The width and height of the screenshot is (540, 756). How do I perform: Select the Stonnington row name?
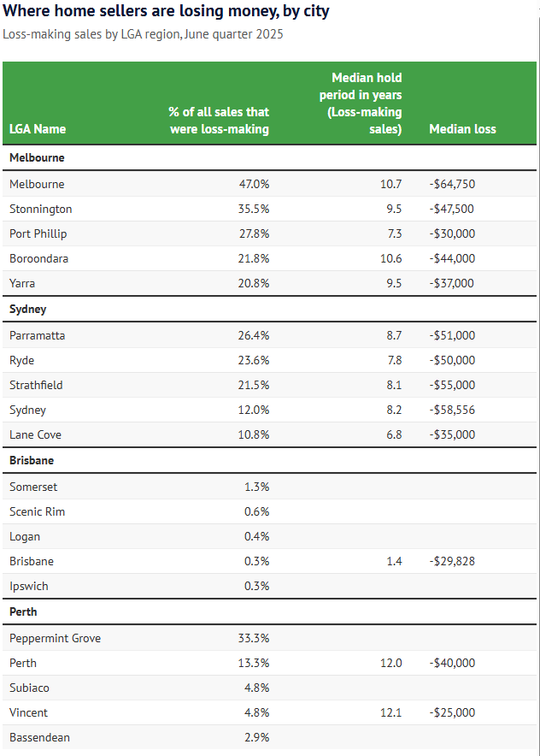point(41,210)
